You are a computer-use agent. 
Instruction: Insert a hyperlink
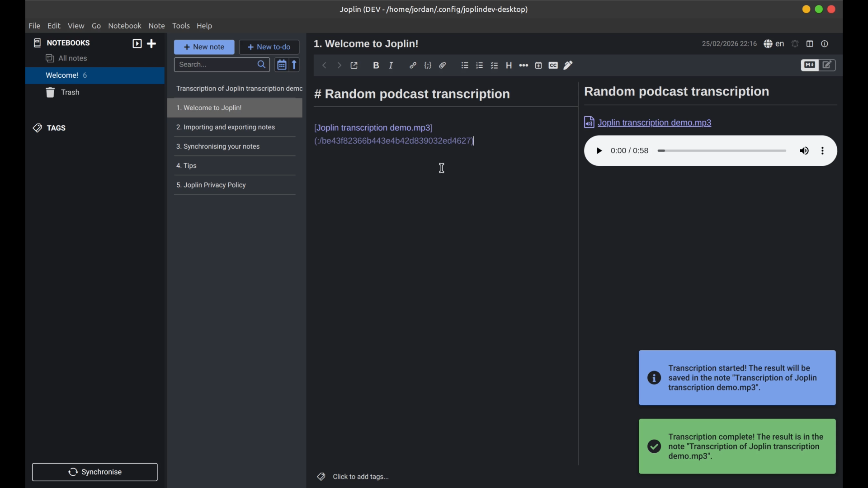pos(413,65)
